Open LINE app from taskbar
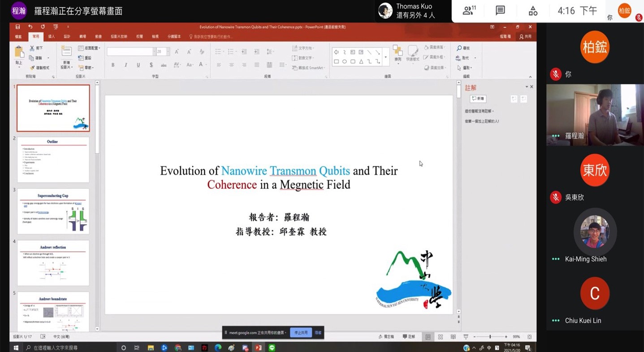The image size is (644, 352). [x=272, y=348]
